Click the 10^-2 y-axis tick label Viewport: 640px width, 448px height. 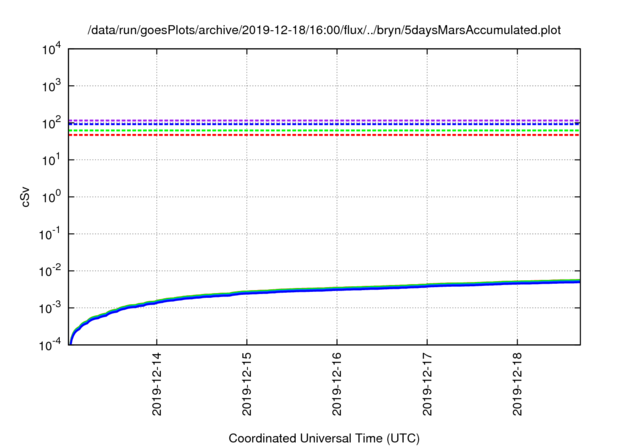tap(50, 271)
